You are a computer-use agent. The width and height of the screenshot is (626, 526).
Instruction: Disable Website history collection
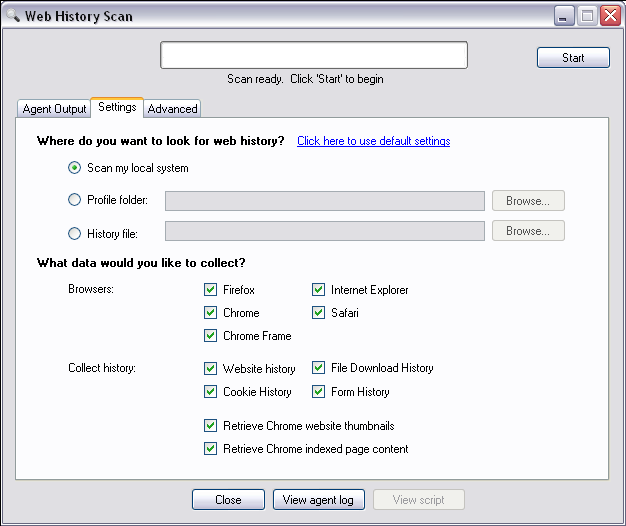point(211,369)
